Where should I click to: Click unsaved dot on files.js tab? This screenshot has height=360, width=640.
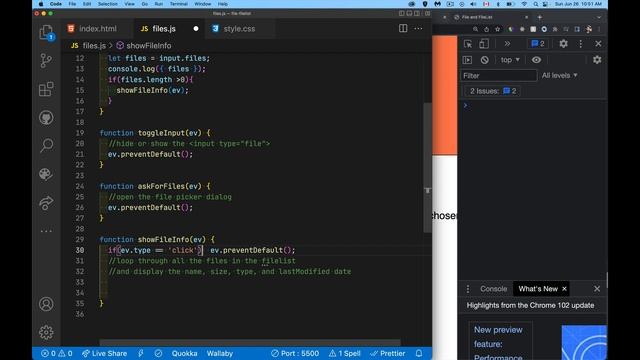tap(196, 29)
